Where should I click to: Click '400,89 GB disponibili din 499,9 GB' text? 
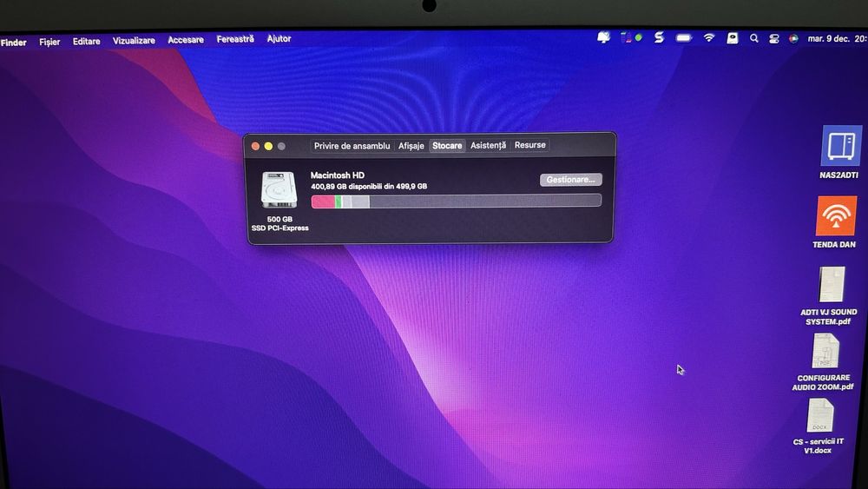pos(369,187)
